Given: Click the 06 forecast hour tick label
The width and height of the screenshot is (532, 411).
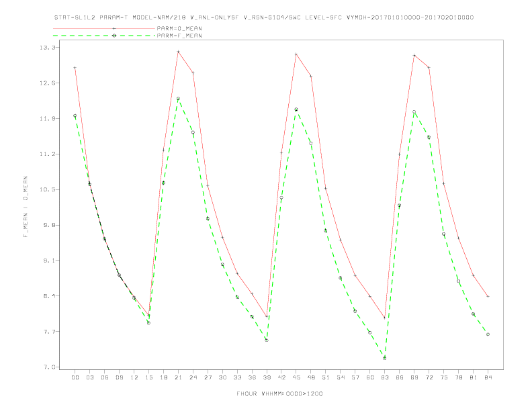Looking at the screenshot, I should (105, 377).
